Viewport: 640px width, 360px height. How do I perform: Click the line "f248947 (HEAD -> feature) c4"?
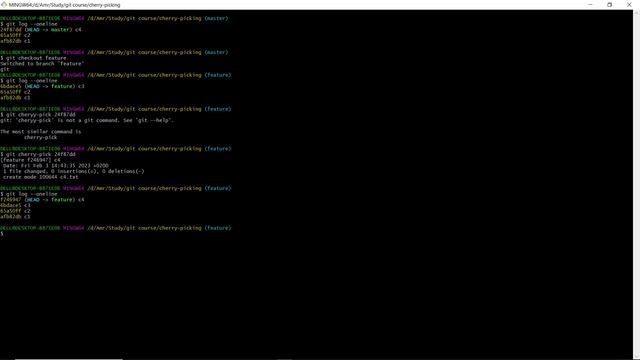coord(42,200)
